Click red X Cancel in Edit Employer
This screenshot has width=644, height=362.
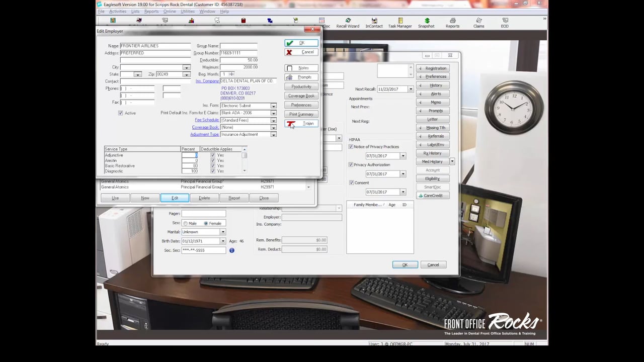tap(301, 52)
